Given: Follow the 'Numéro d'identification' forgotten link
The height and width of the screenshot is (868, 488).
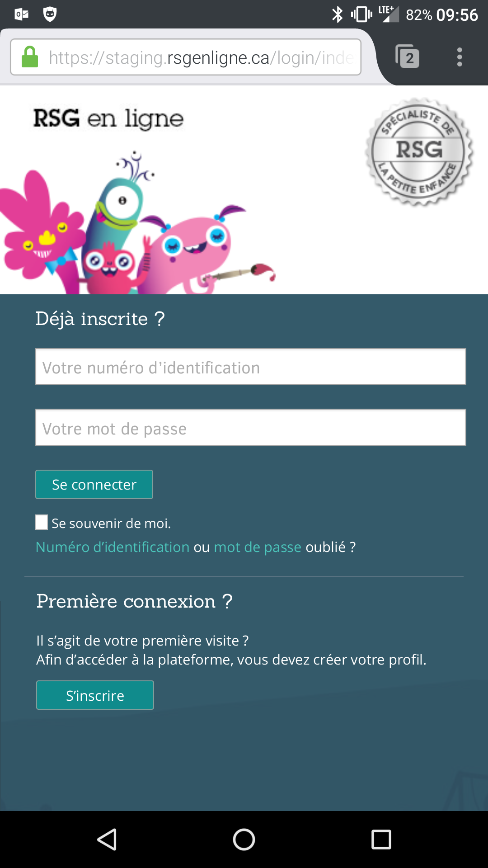Looking at the screenshot, I should click(113, 547).
